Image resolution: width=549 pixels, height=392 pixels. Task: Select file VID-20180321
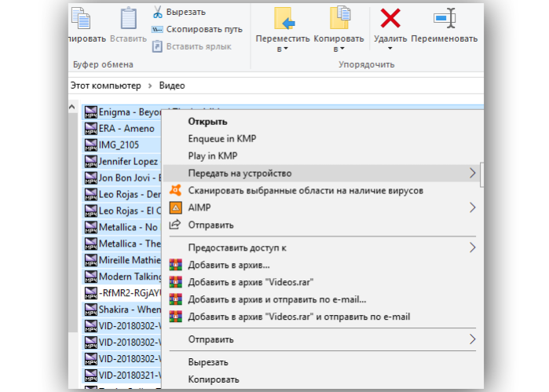pyautogui.click(x=122, y=376)
